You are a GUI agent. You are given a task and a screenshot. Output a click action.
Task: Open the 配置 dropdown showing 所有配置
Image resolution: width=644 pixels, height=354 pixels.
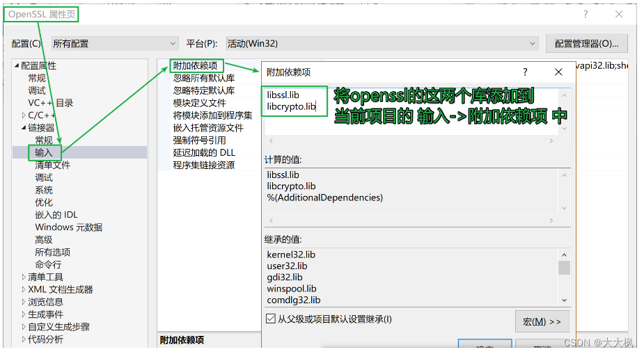click(115, 44)
